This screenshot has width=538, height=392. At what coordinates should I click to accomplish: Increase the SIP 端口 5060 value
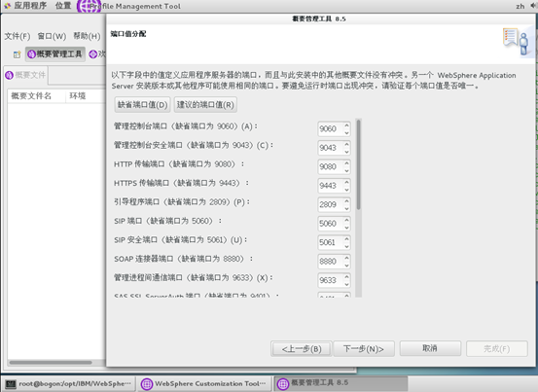pos(346,220)
